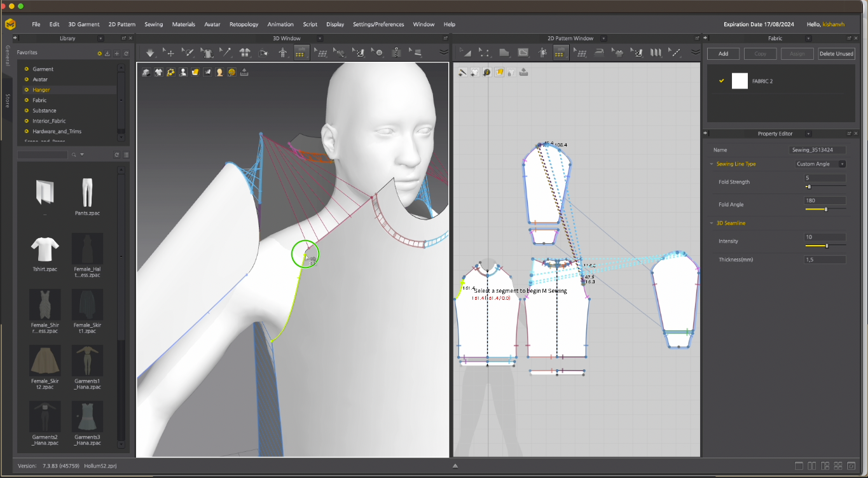
Task: Expand more tools in 3D toolbar
Action: point(444,53)
